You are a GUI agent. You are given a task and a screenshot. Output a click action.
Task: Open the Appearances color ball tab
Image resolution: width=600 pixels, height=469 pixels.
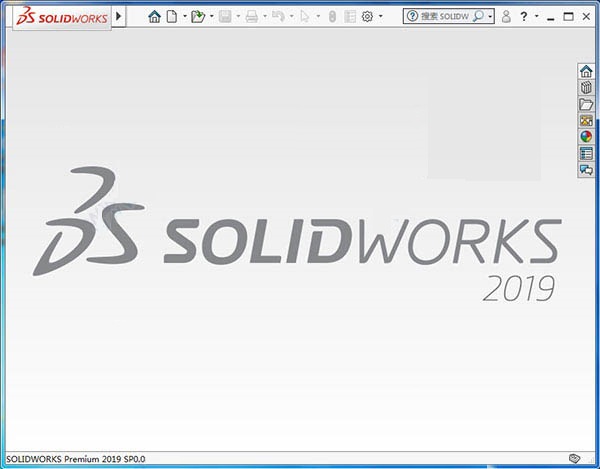point(586,137)
